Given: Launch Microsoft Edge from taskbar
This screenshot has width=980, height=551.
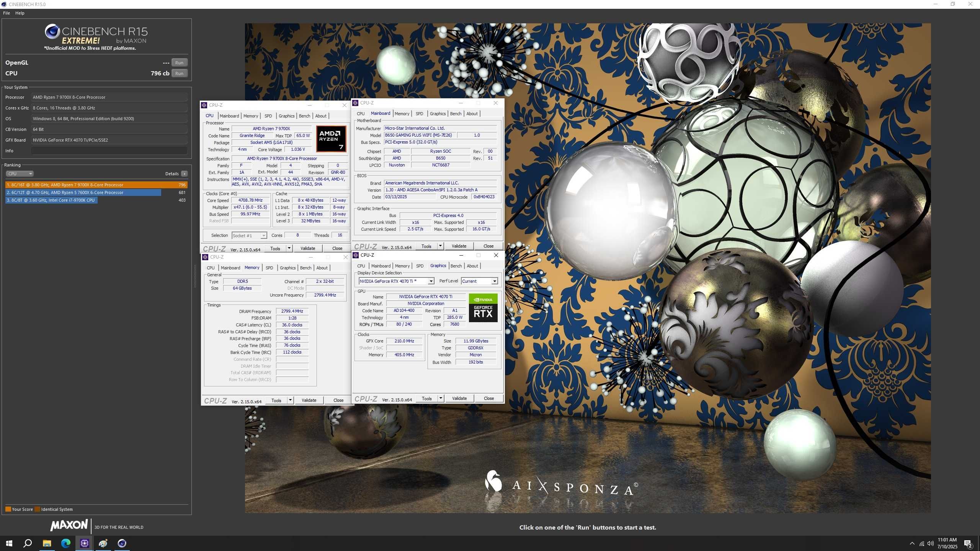Looking at the screenshot, I should (x=66, y=543).
